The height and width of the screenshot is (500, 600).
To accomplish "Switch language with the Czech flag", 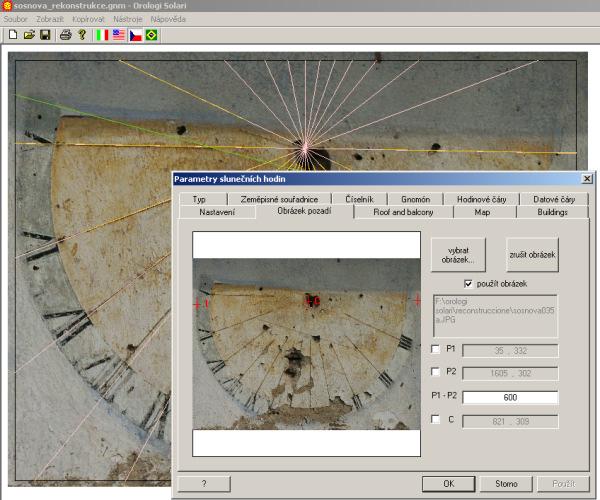I will click(135, 35).
